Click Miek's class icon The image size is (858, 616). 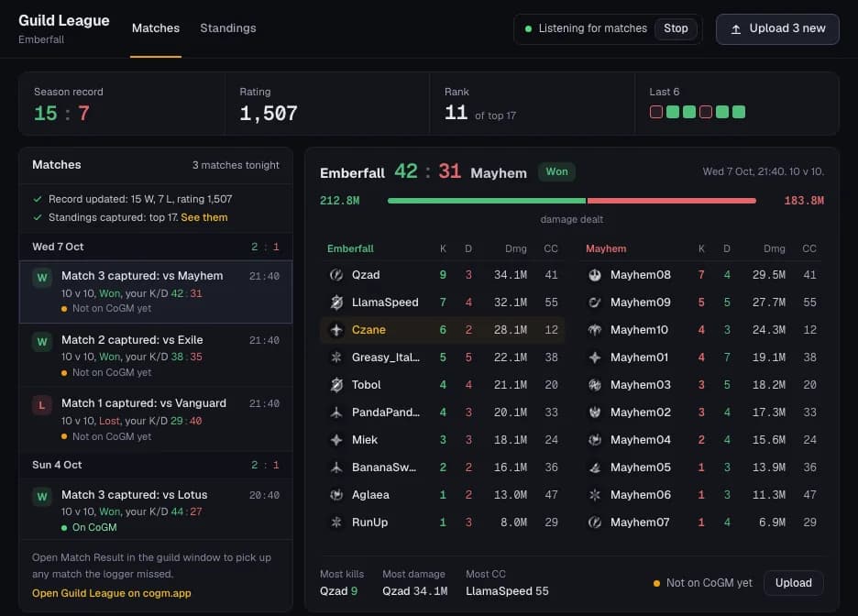coord(336,440)
